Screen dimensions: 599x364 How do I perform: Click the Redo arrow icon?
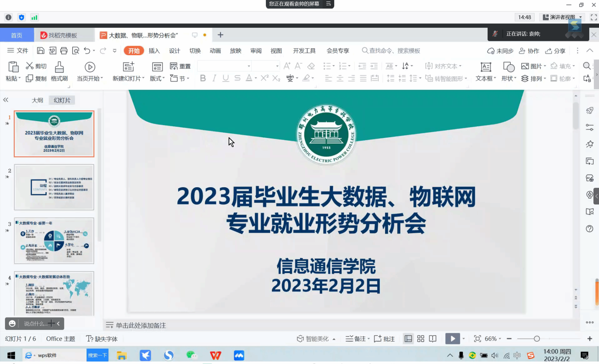pyautogui.click(x=103, y=51)
